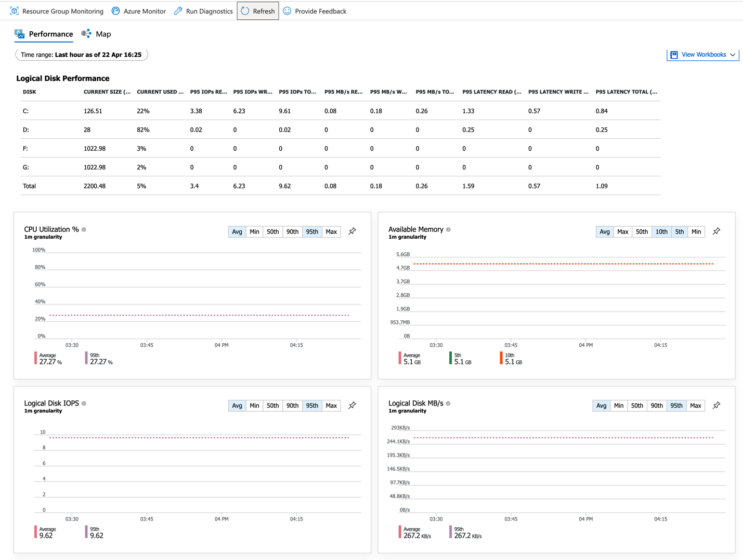Pin the CPU Utilization chart
This screenshot has width=743, height=560.
[x=353, y=231]
